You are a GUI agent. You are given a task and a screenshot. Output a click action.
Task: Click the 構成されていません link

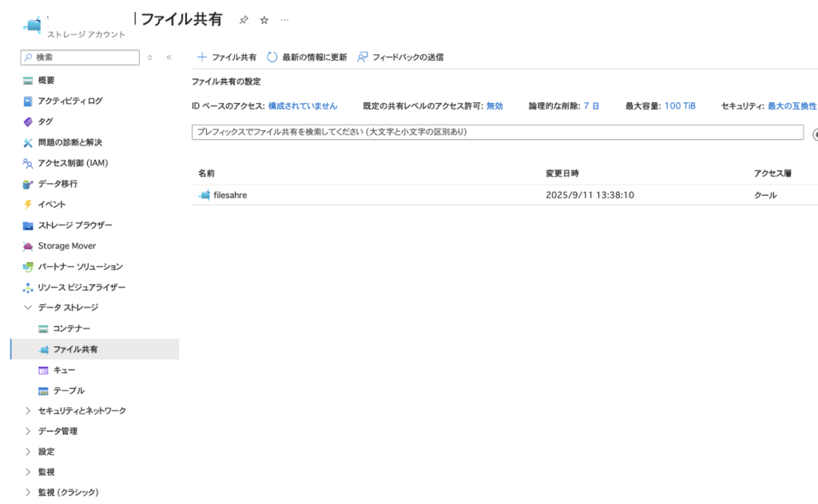[302, 105]
